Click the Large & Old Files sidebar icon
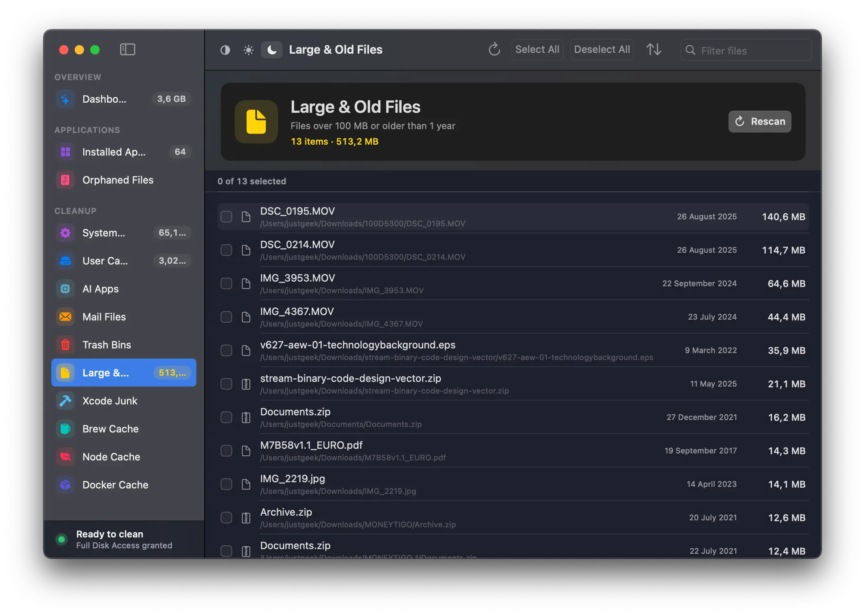This screenshot has width=865, height=616. (x=65, y=373)
